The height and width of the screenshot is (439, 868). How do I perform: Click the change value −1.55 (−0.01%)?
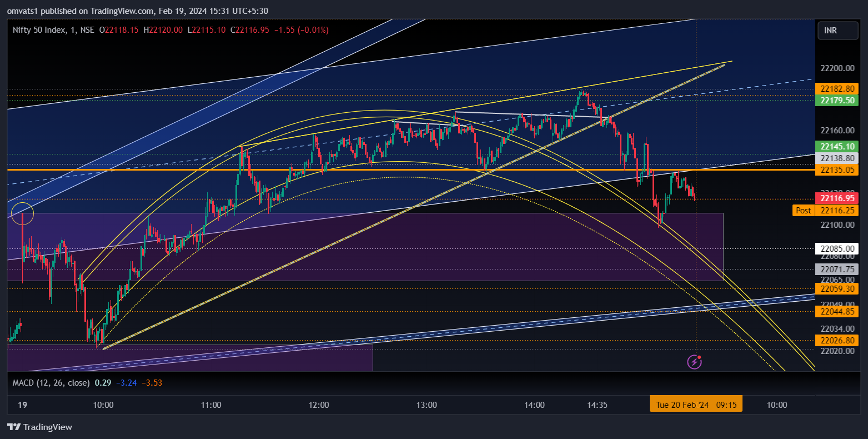pos(301,30)
